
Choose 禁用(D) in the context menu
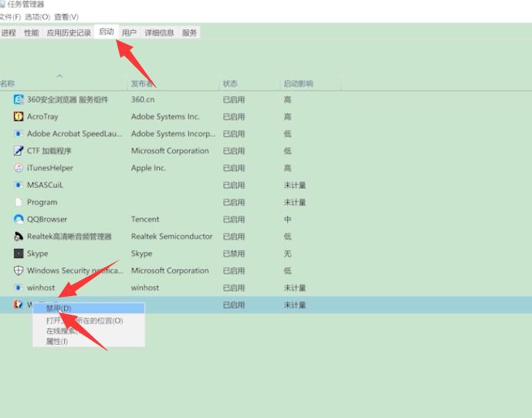[89, 308]
